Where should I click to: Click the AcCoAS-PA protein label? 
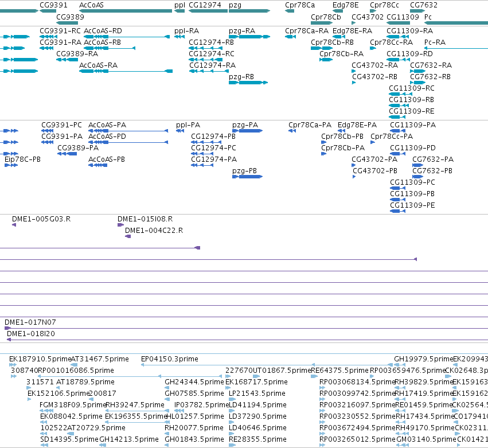pyautogui.click(x=107, y=125)
